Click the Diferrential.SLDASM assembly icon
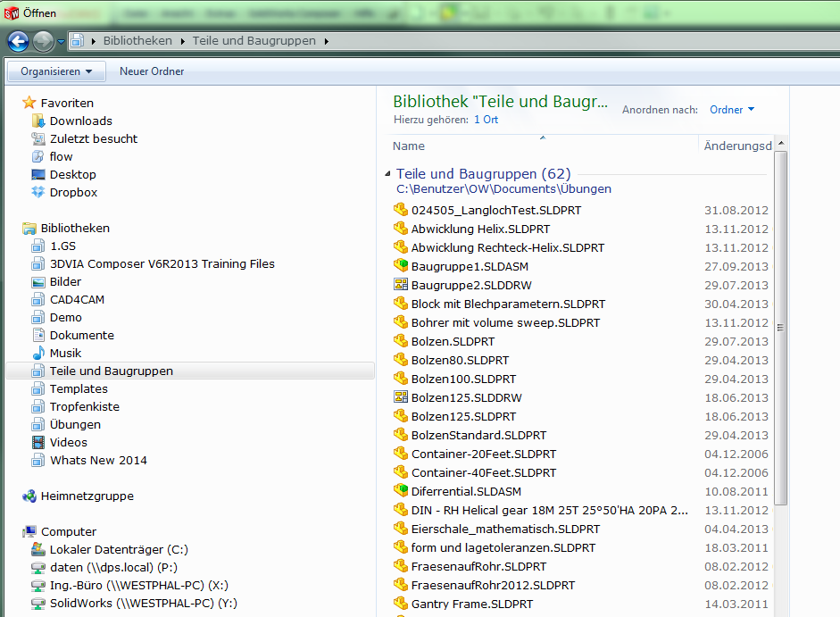 [401, 491]
